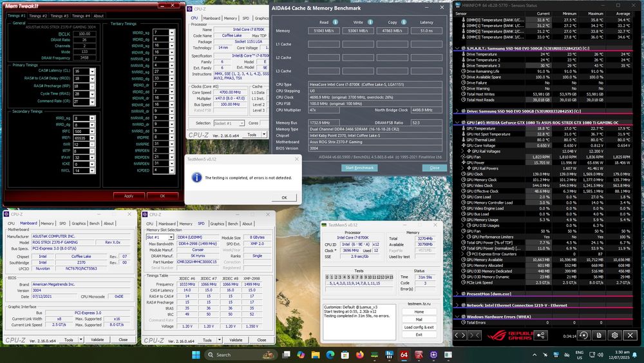This screenshot has height=363, width=644.
Task: Open Task View from the taskbar
Action: (287, 355)
